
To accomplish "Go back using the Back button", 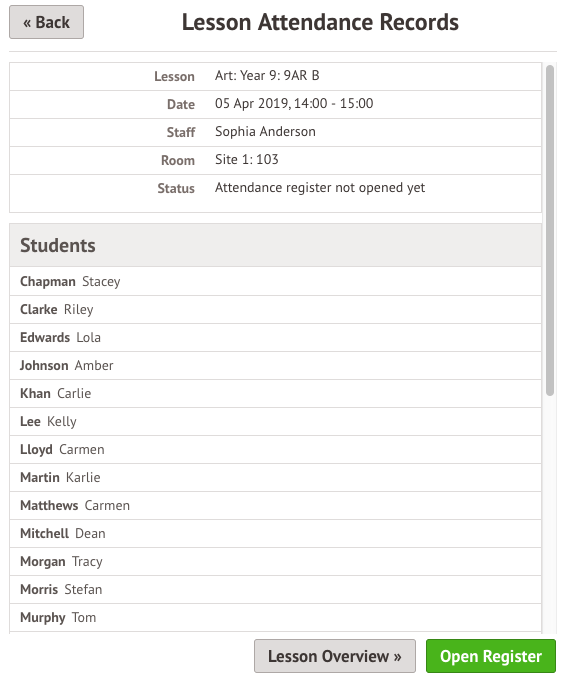I will tap(46, 22).
